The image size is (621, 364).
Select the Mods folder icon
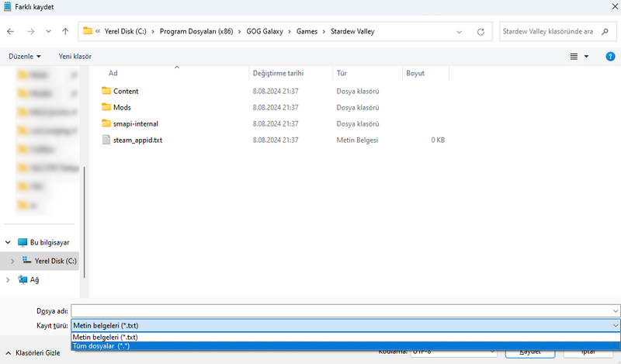point(106,107)
